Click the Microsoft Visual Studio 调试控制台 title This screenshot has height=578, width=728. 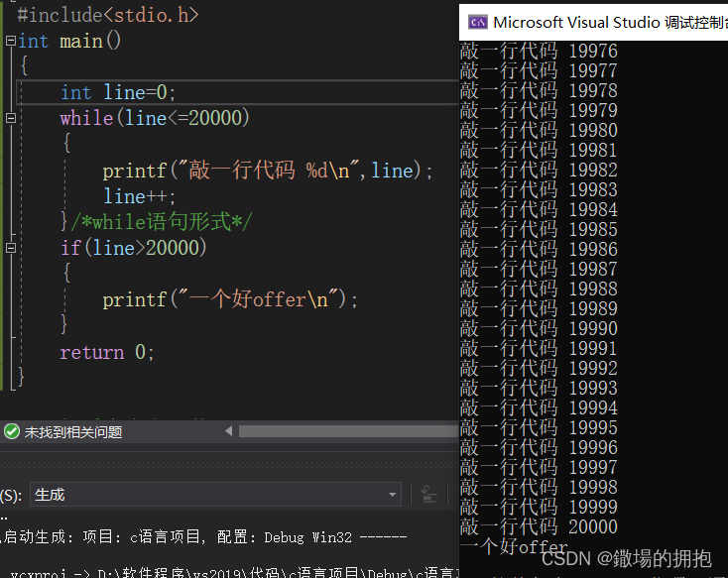[610, 22]
